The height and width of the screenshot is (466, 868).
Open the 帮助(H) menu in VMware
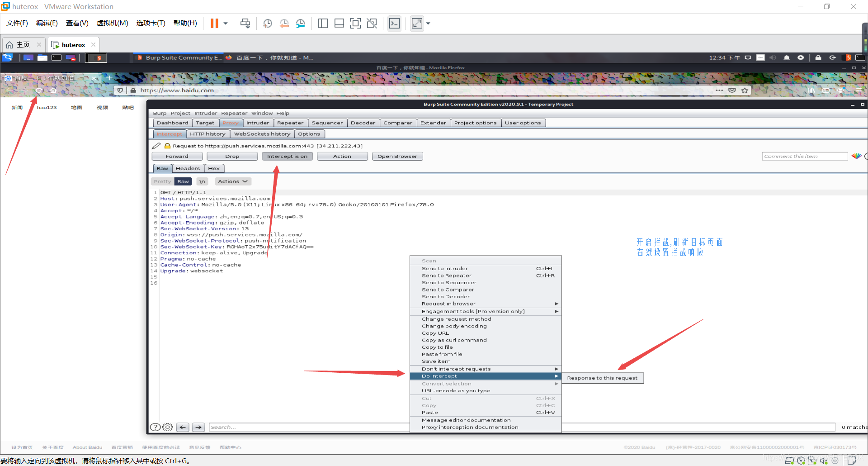[185, 23]
